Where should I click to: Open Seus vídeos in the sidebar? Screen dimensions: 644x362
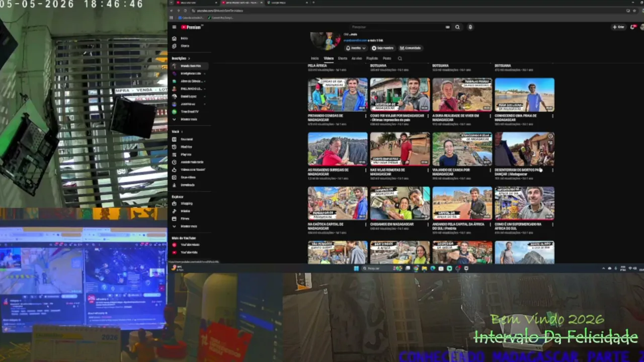coord(188,177)
